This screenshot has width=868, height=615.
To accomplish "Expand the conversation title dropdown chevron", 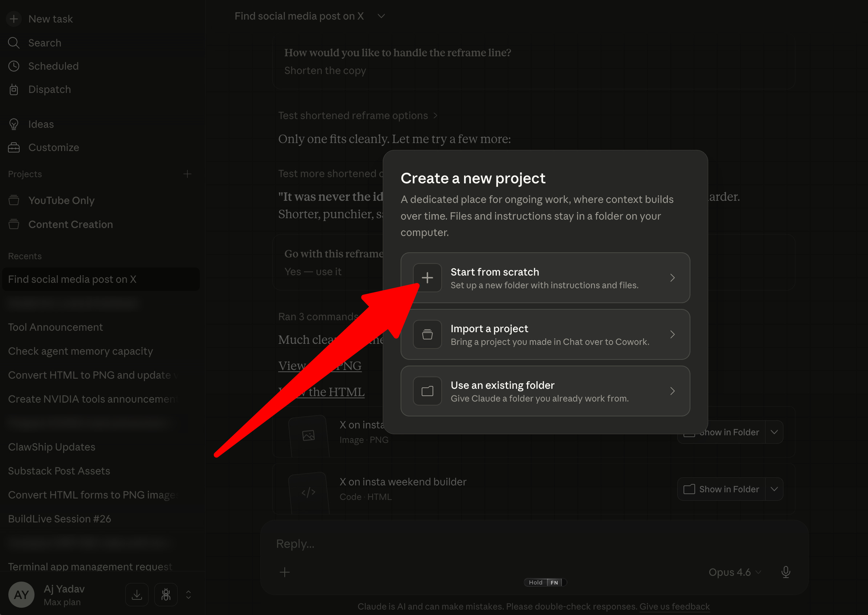I will click(x=381, y=16).
